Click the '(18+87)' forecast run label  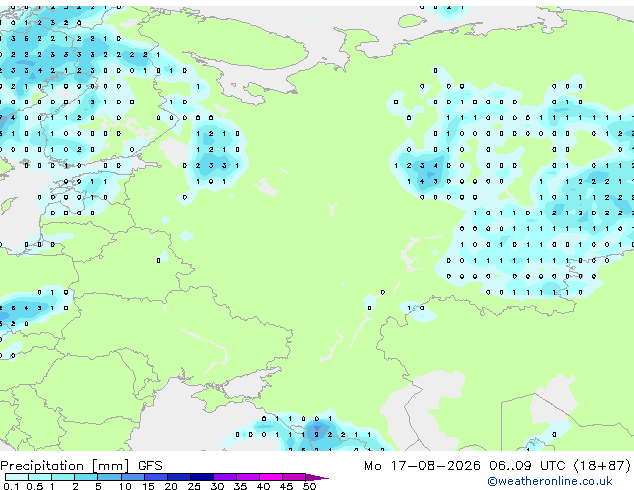pyautogui.click(x=602, y=466)
